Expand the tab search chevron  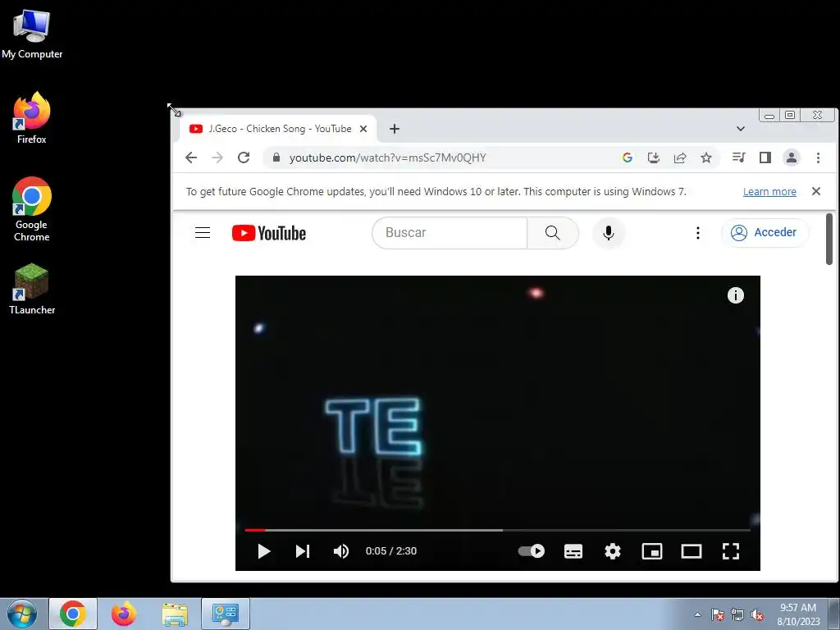pos(741,129)
